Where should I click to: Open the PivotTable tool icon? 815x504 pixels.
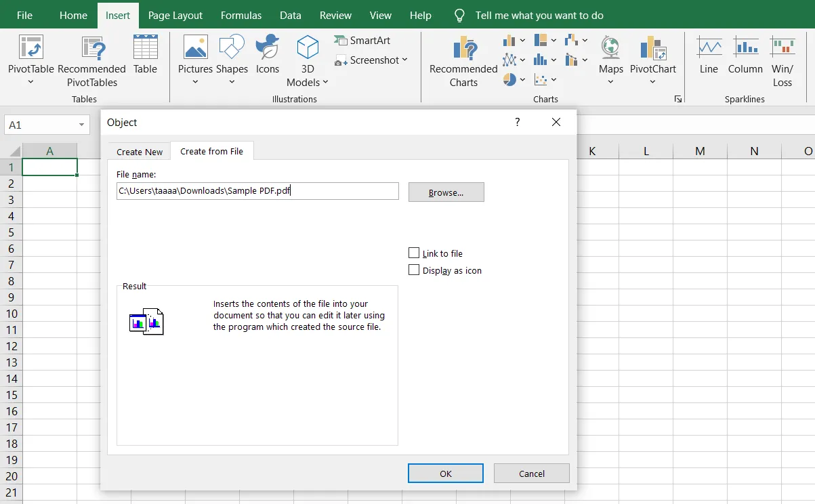click(x=30, y=48)
